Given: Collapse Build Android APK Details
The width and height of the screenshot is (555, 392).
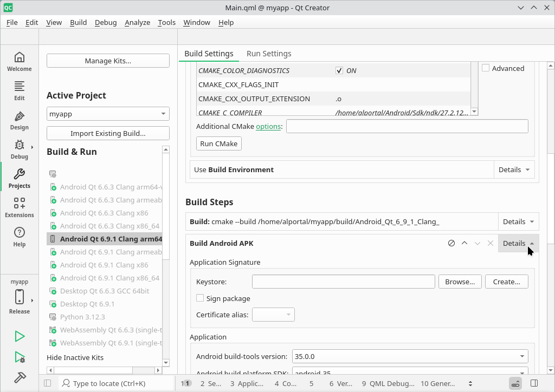Looking at the screenshot, I should 519,243.
